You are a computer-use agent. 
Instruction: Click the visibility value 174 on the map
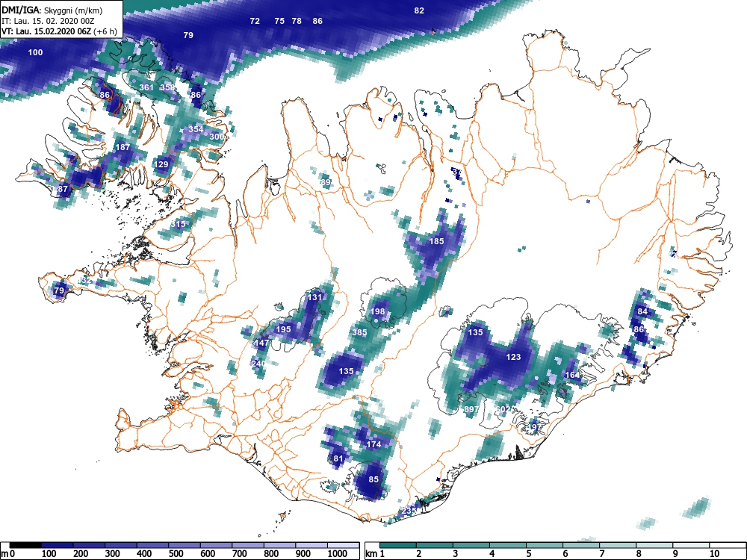coord(373,444)
